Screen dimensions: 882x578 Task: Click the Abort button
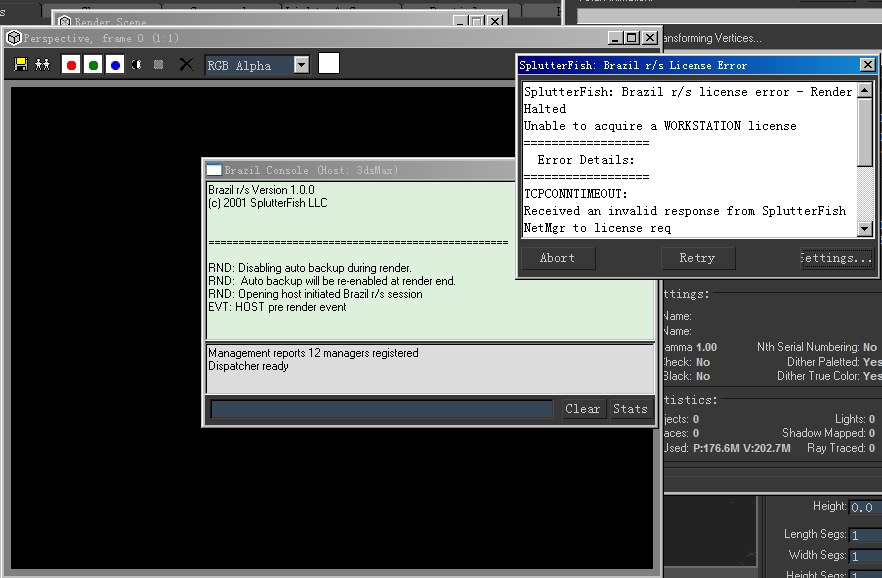pos(557,258)
